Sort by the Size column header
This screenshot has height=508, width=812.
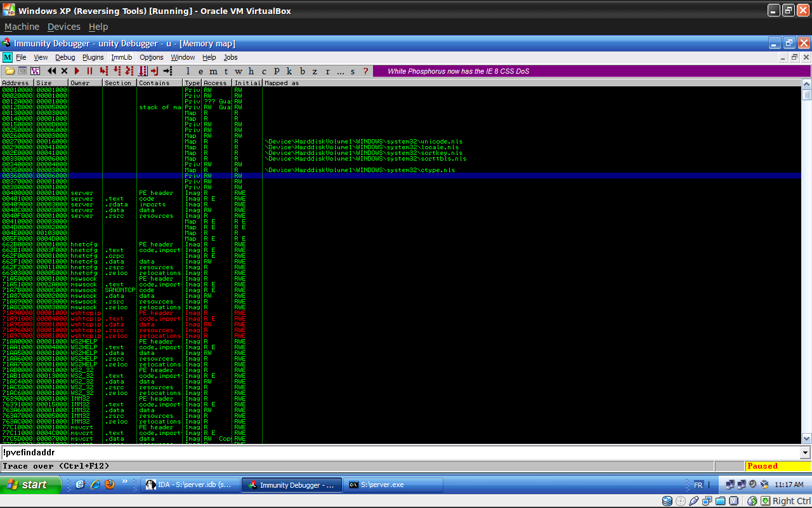(x=51, y=83)
